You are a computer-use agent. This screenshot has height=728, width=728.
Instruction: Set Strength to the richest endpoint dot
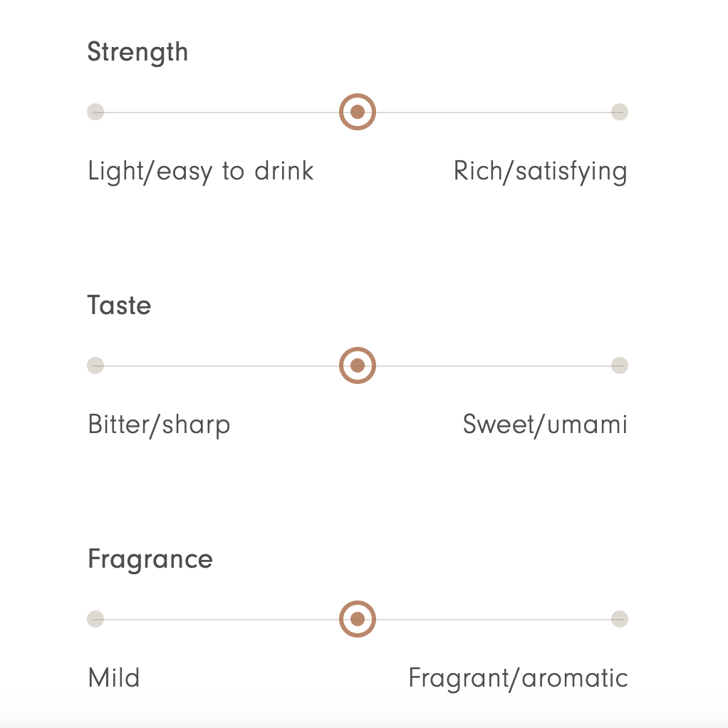(619, 112)
